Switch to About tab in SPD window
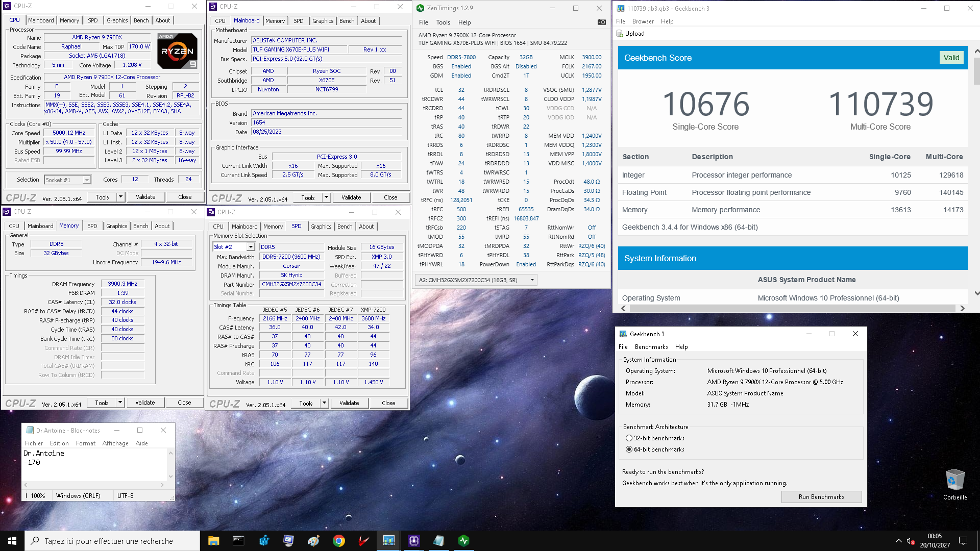Viewport: 980px width, 551px height. pos(366,227)
